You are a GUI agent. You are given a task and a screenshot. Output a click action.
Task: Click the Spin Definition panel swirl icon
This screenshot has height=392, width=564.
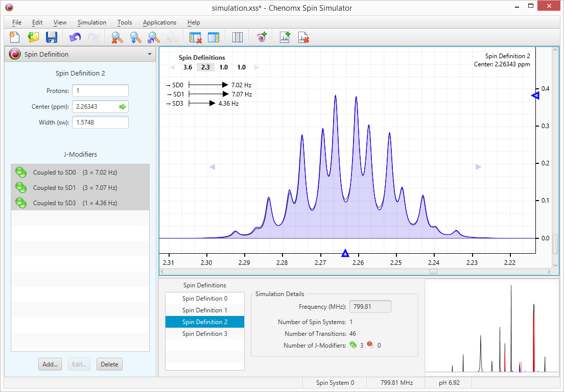click(x=15, y=54)
